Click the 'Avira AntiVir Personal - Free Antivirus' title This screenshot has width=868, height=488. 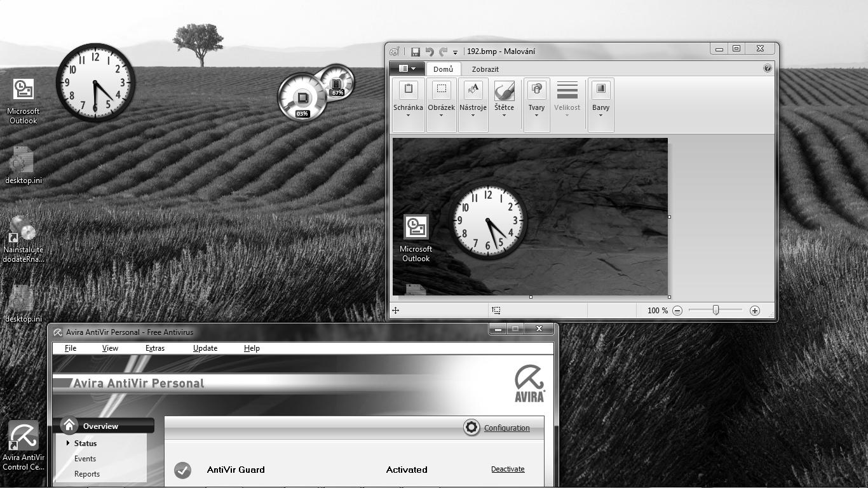tap(130, 332)
